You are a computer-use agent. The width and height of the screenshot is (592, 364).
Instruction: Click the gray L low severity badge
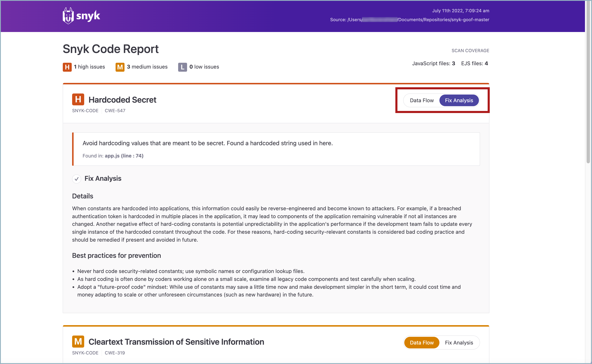click(x=183, y=67)
